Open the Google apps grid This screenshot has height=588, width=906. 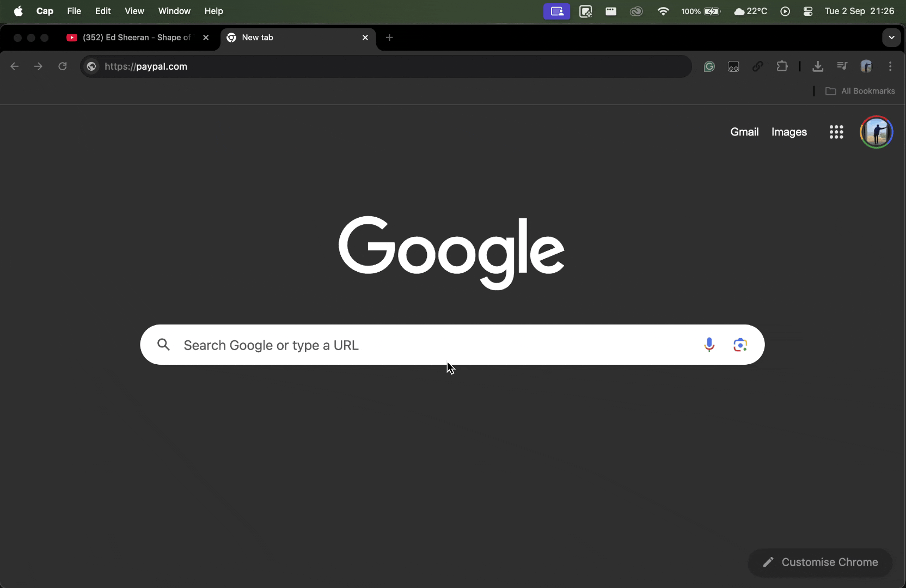click(836, 132)
